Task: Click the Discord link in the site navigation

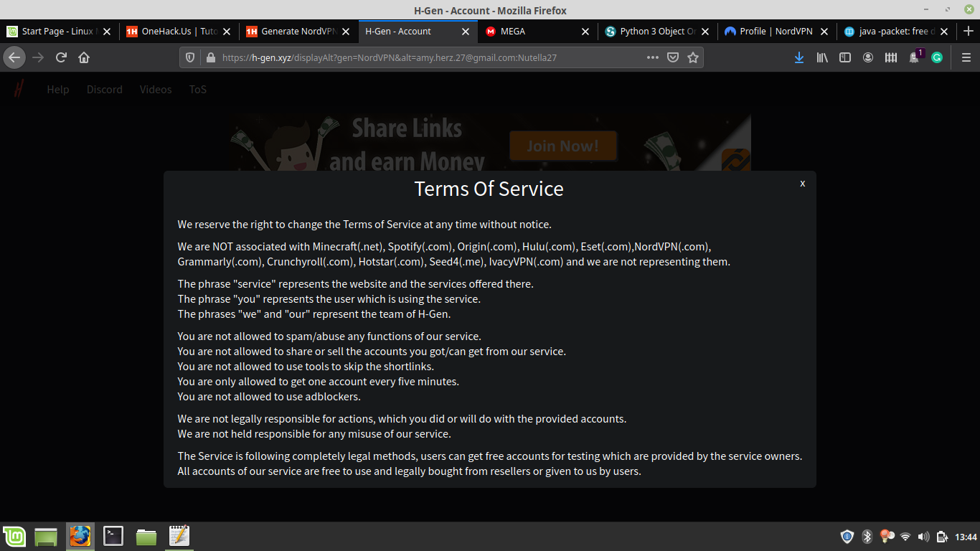Action: click(x=105, y=90)
